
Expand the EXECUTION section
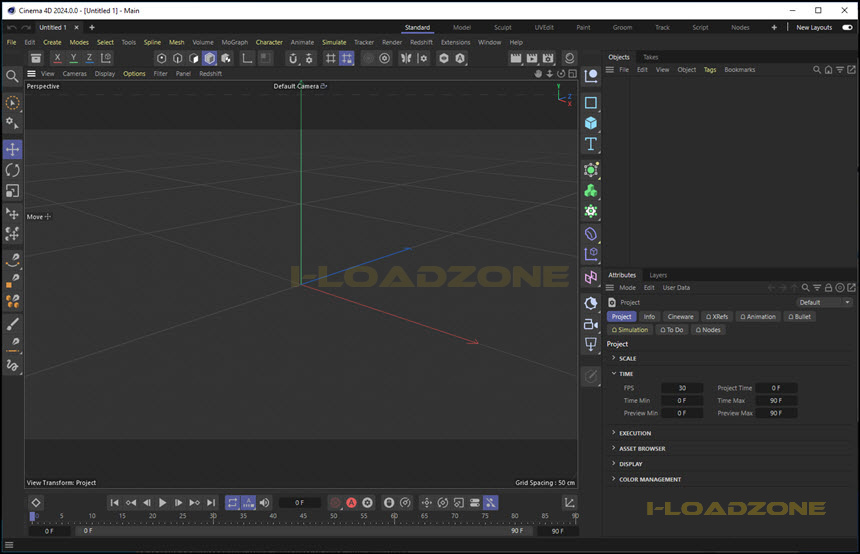click(635, 433)
